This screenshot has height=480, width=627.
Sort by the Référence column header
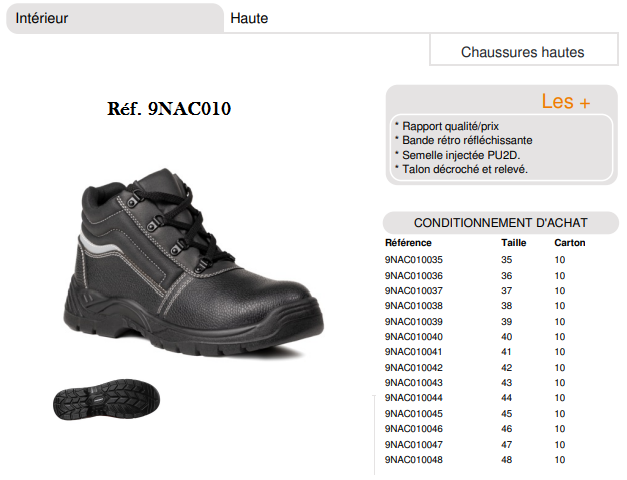(408, 243)
